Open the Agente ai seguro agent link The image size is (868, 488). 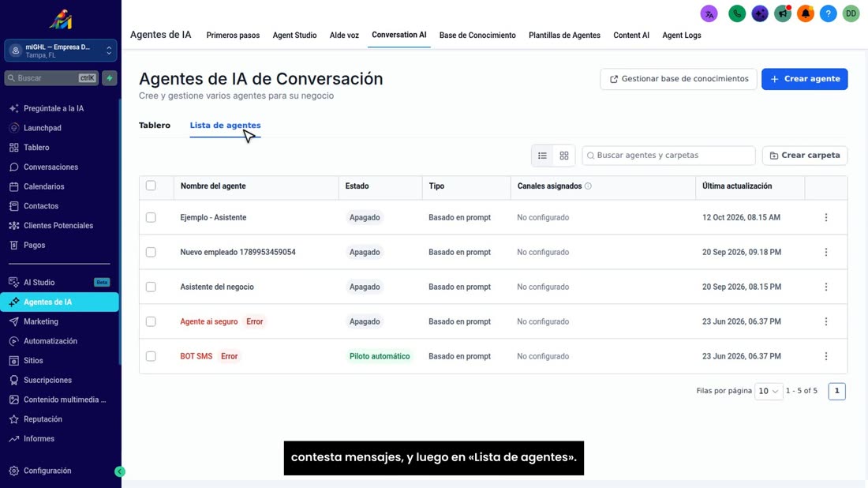tap(208, 322)
